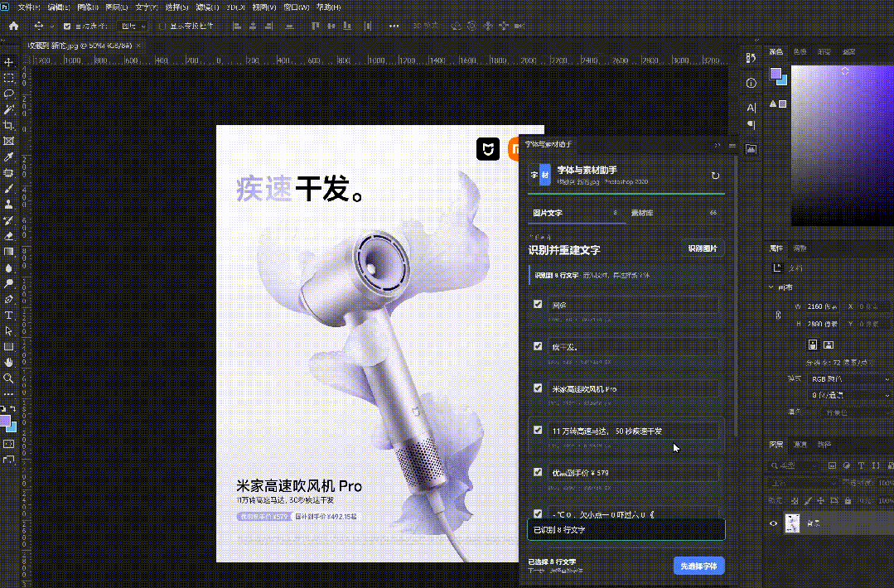Viewport: 894px width, 588px height.
Task: Select the Magic Wand tool
Action: [8, 109]
